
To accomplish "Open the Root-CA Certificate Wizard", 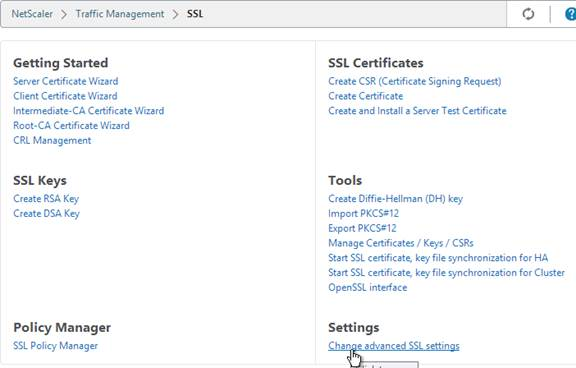I will pos(71,125).
